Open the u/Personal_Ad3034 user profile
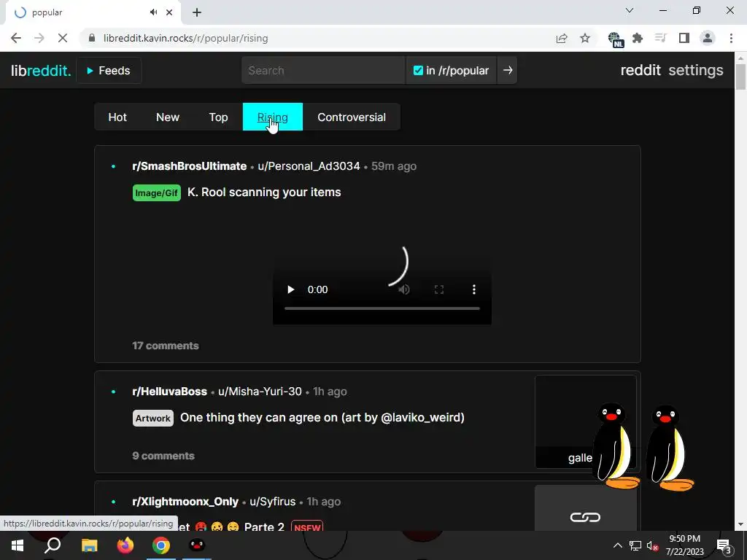This screenshot has width=747, height=560. click(x=309, y=166)
